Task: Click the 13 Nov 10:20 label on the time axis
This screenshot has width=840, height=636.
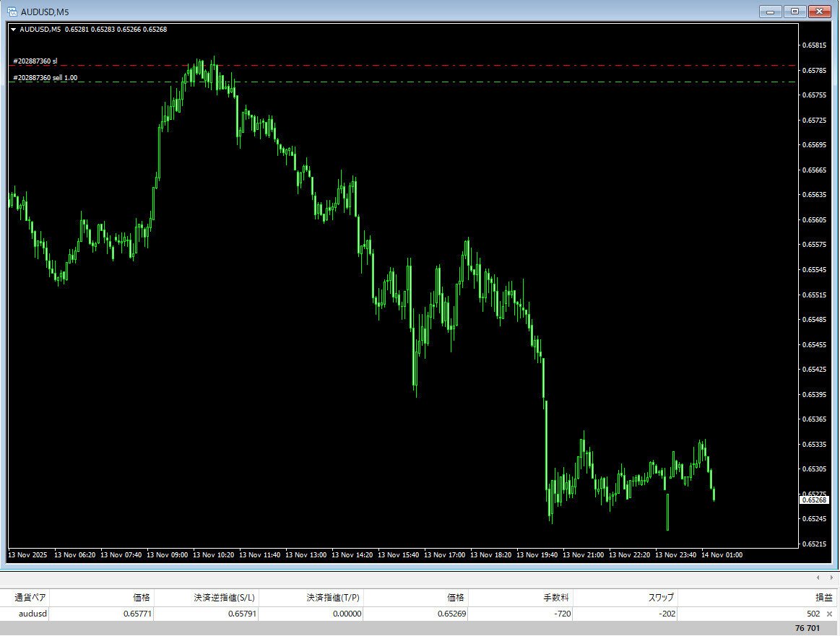Action: pos(213,555)
